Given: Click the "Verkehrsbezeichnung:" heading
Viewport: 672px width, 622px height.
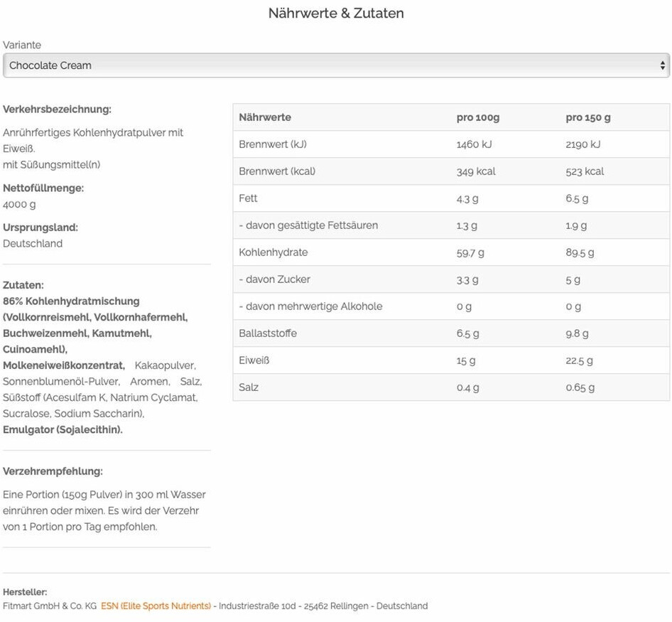Looking at the screenshot, I should point(57,109).
